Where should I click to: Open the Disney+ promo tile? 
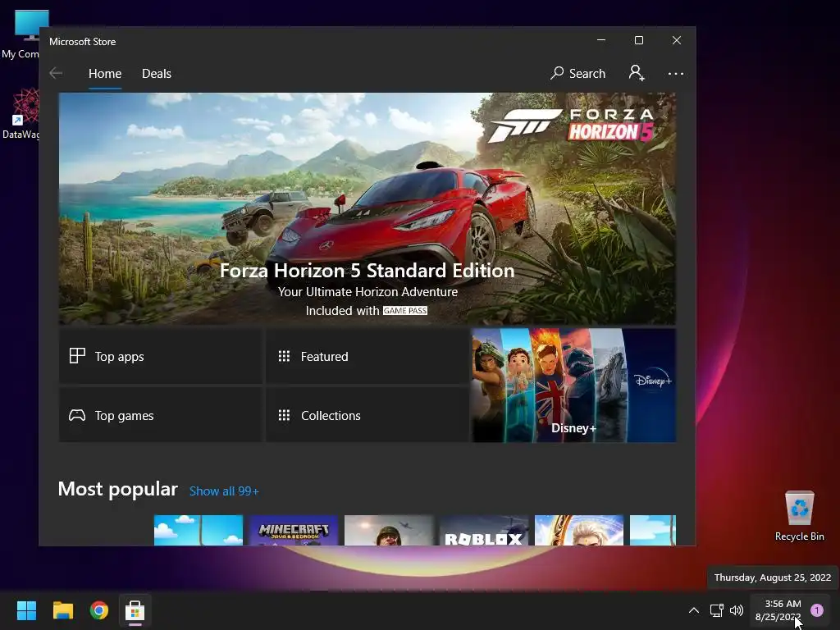coord(573,386)
